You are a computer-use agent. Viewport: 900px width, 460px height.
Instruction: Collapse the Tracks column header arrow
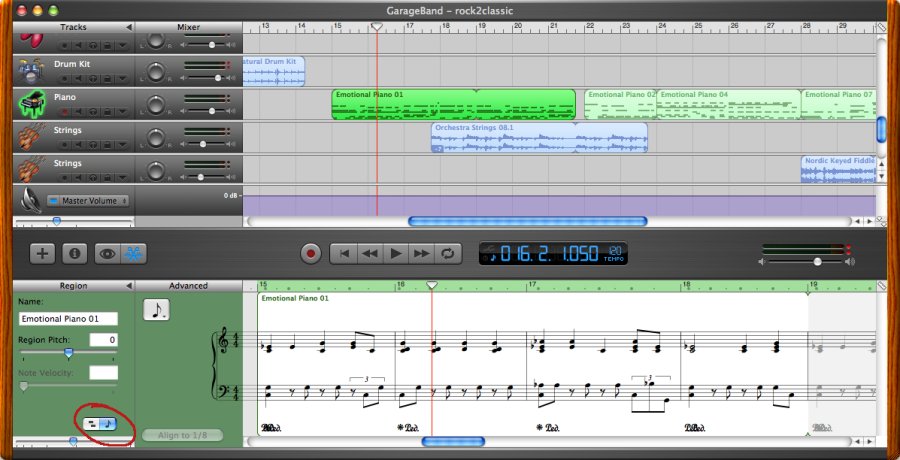tap(129, 27)
